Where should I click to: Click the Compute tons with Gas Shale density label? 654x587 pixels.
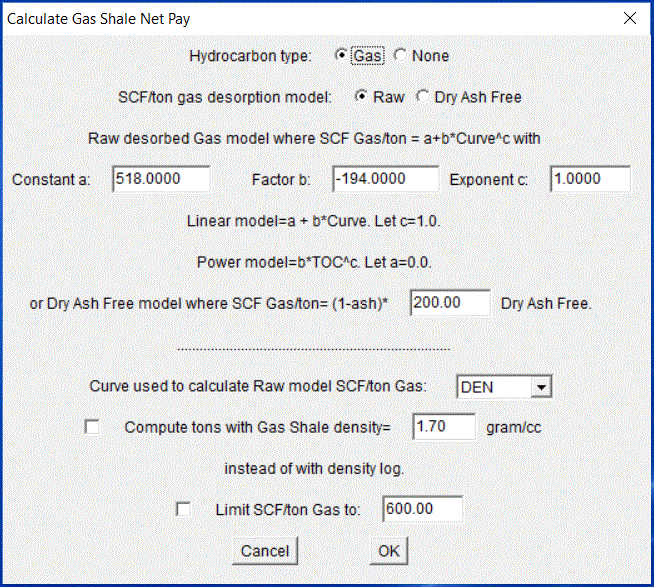pyautogui.click(x=255, y=427)
